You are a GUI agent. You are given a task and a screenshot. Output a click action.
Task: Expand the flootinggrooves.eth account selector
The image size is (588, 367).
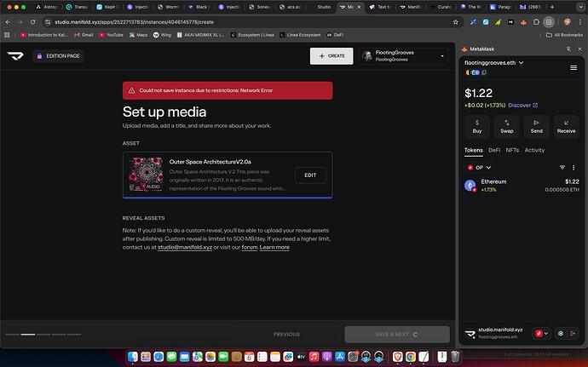tap(493, 63)
